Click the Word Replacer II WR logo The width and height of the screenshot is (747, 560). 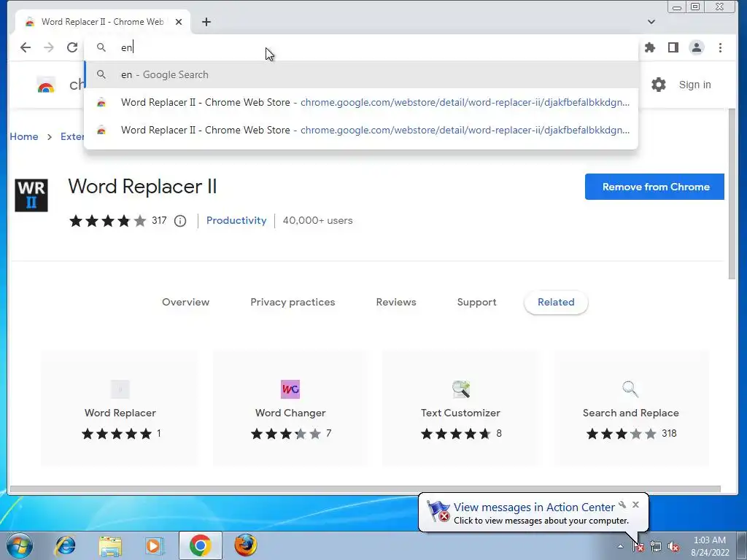click(31, 195)
